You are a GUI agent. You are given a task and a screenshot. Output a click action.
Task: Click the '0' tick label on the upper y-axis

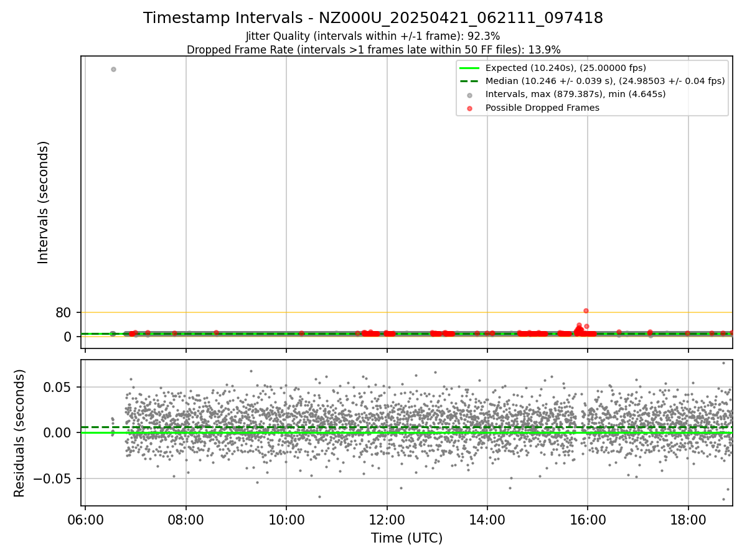(x=68, y=337)
